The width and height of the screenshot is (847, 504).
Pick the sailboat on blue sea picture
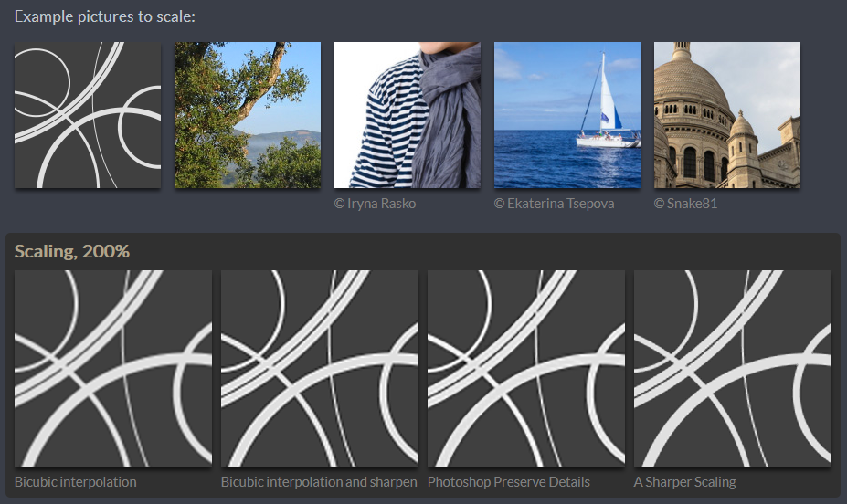click(567, 115)
